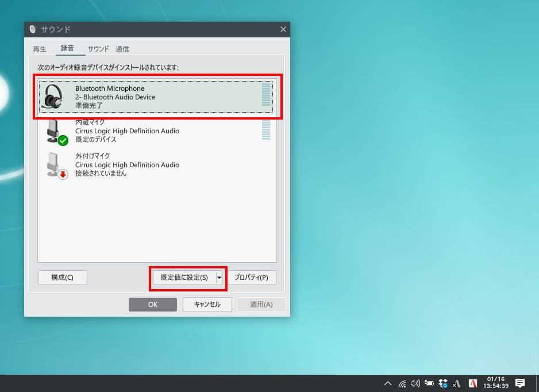Confirm with the OK button
This screenshot has height=392, width=539.
[152, 305]
